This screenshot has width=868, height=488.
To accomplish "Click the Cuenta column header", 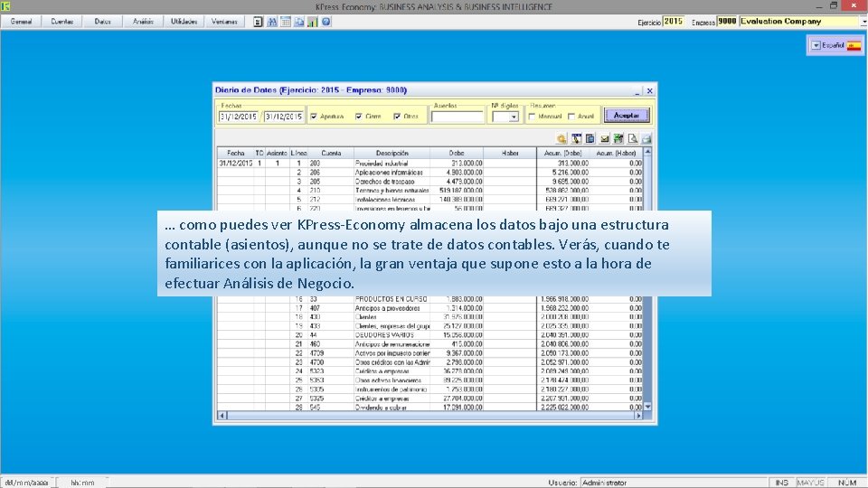I will (x=331, y=154).
